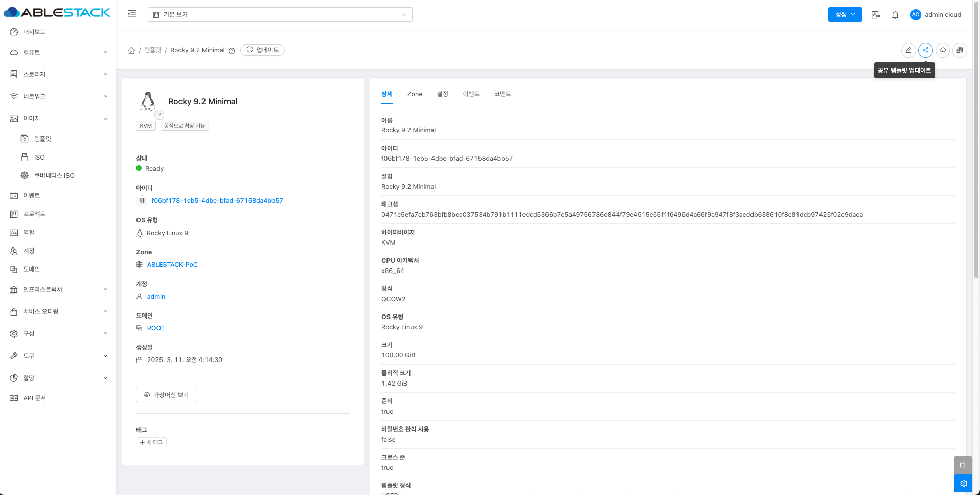Select ISO in the sidebar
Image resolution: width=980 pixels, height=495 pixels.
[58, 157]
